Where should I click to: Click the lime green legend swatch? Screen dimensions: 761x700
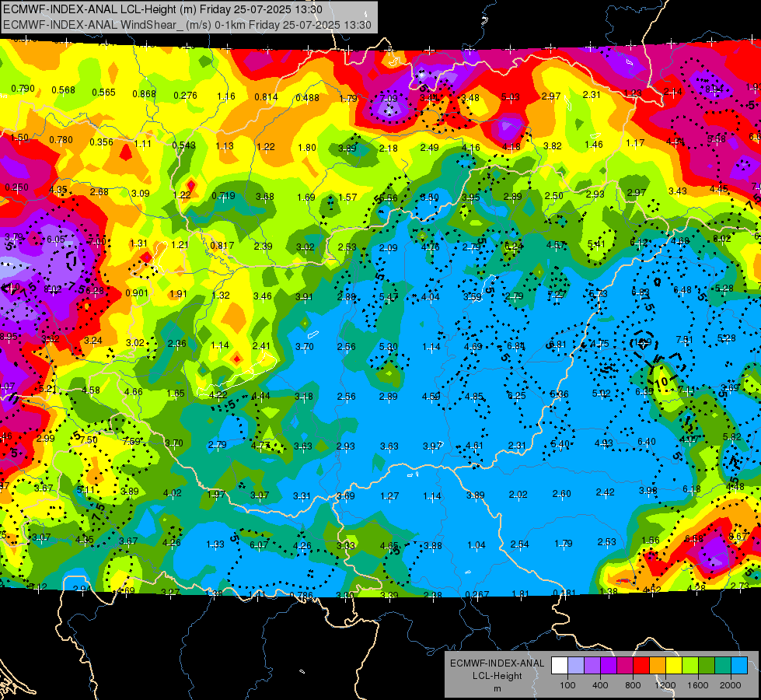[690, 666]
